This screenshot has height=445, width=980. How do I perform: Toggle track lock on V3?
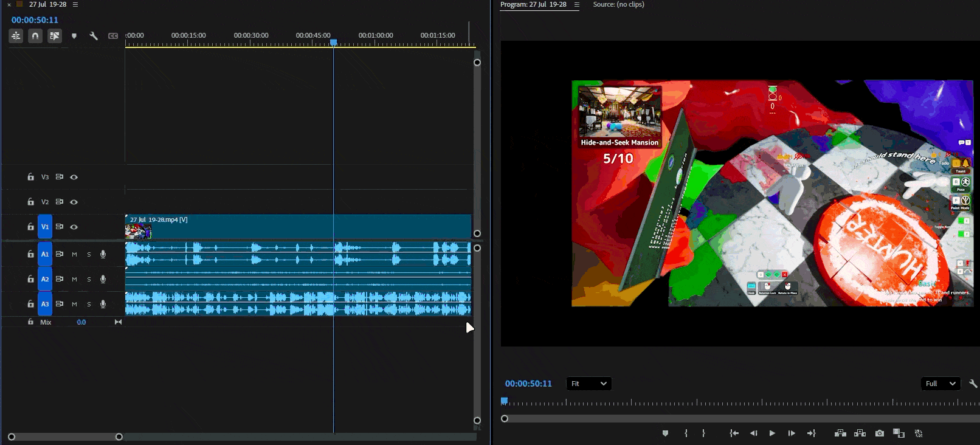pyautogui.click(x=30, y=177)
